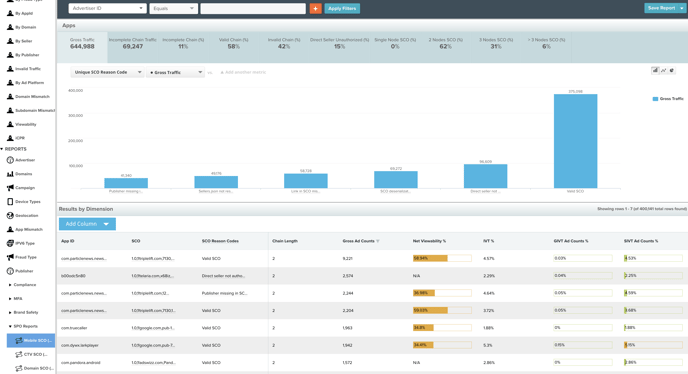Open the Unique SCO Reason Code dropdown
This screenshot has height=374, width=688.
[x=108, y=72]
